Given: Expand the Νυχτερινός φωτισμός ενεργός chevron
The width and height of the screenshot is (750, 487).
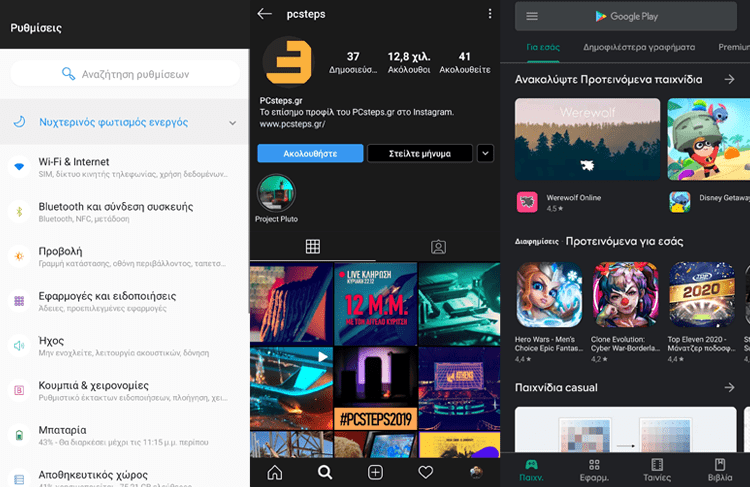Looking at the screenshot, I should [x=232, y=123].
